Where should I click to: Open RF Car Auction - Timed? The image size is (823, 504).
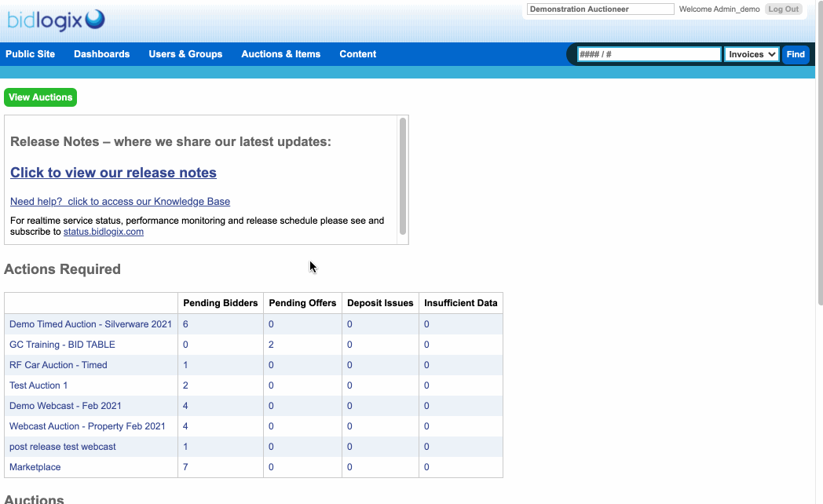point(58,365)
